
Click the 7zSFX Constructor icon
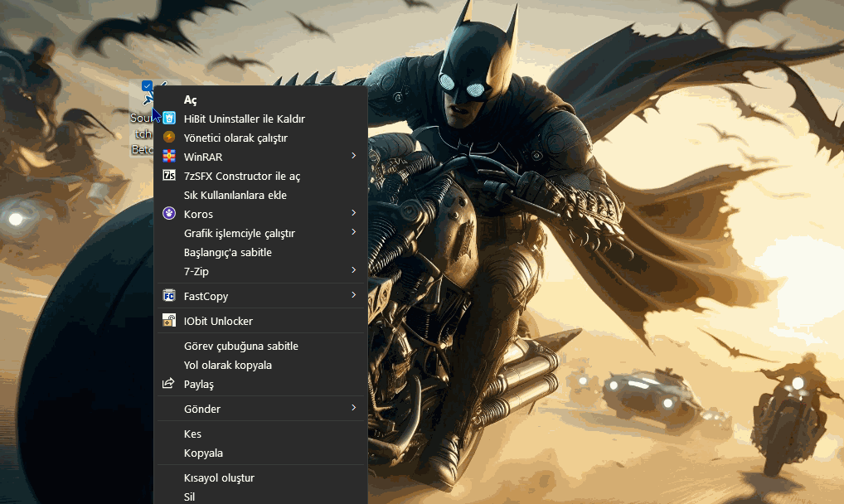point(169,176)
